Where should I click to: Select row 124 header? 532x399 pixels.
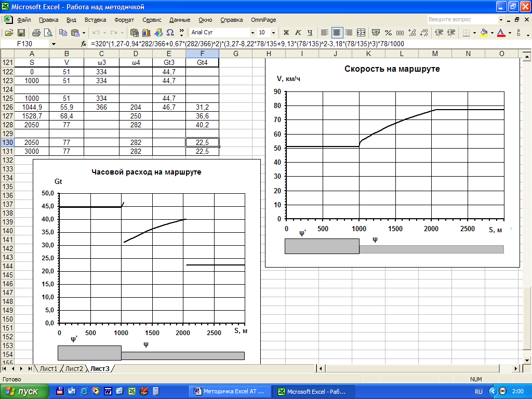coord(7,89)
